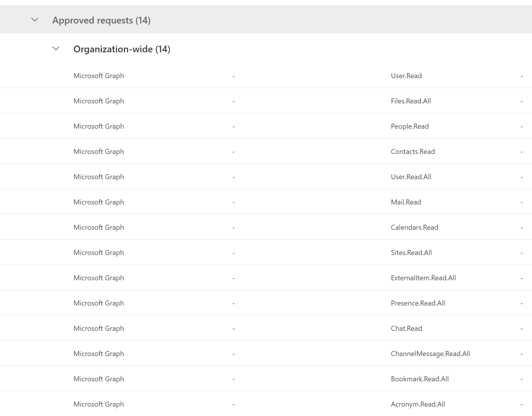
Task: Select the User.Read.All row
Action: pos(411,177)
